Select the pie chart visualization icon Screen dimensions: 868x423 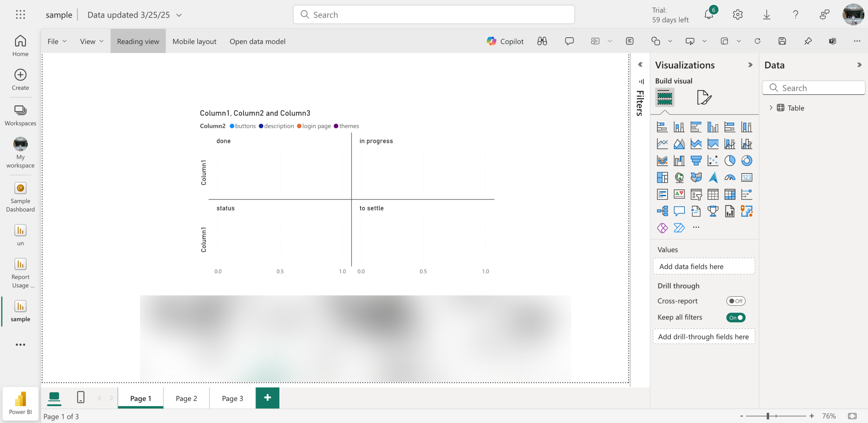pyautogui.click(x=730, y=161)
